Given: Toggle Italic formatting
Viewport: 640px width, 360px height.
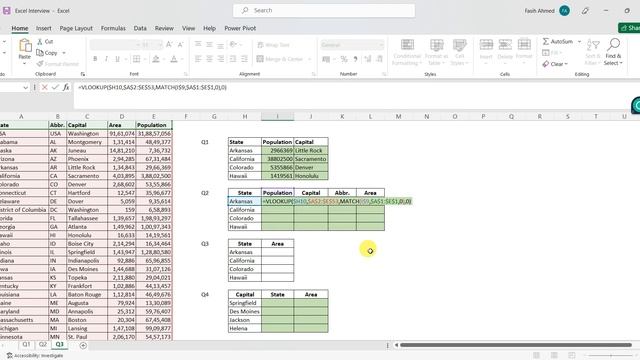Looking at the screenshot, I should pos(106,59).
